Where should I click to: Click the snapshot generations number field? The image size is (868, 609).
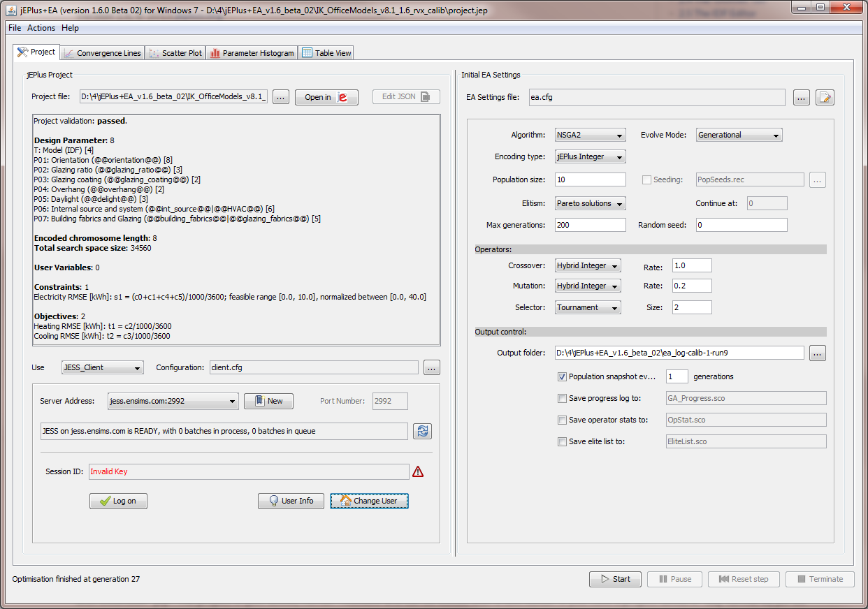677,376
